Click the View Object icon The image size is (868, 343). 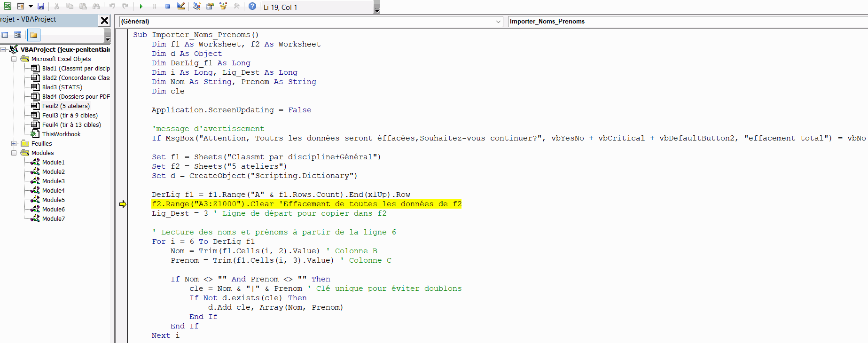(18, 35)
